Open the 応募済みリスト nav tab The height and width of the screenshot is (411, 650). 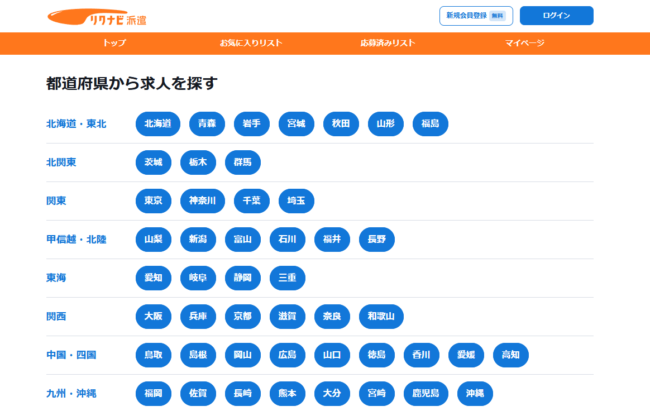pos(388,43)
